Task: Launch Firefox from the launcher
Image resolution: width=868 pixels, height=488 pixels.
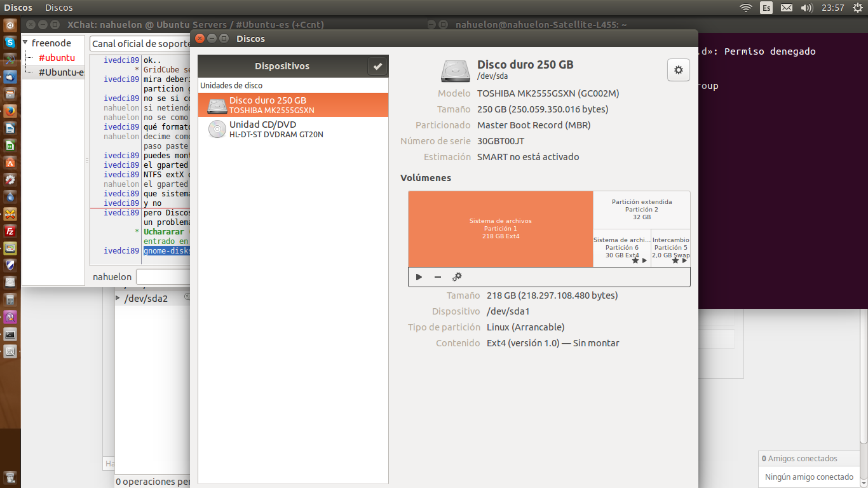Action: [10, 111]
